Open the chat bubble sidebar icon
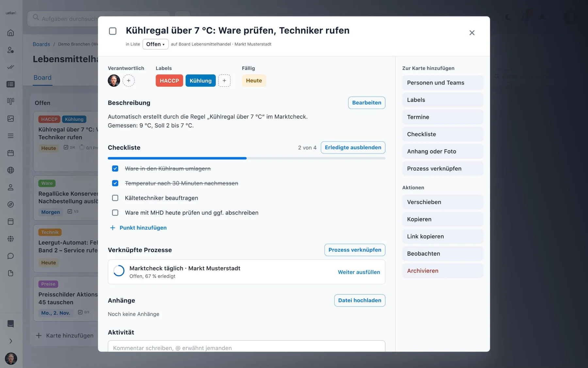Image resolution: width=588 pixels, height=368 pixels. (x=11, y=256)
